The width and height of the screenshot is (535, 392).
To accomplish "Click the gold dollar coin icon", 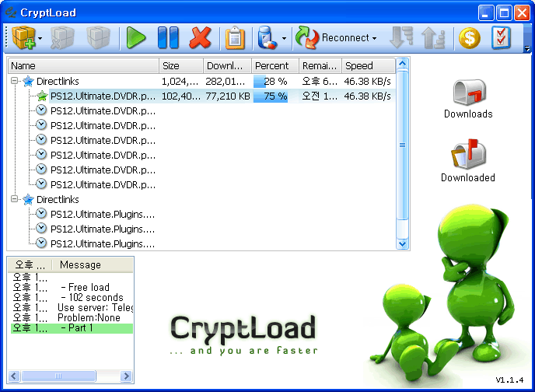I will coord(470,38).
